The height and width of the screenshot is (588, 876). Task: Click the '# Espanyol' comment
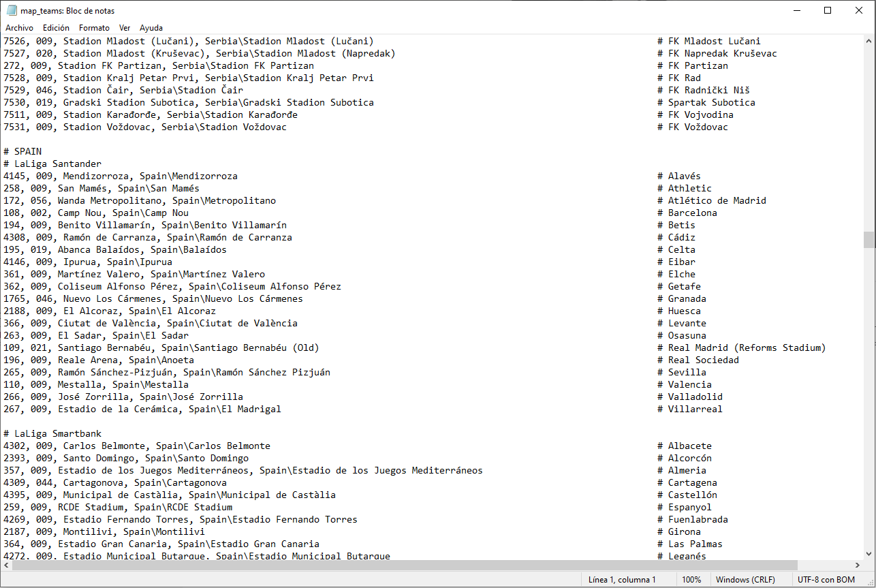click(685, 507)
